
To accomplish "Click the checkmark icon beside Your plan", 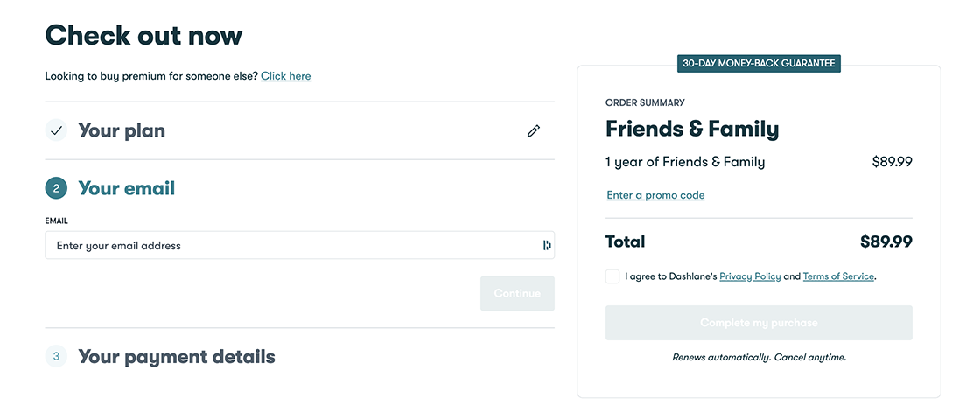I will (x=56, y=131).
